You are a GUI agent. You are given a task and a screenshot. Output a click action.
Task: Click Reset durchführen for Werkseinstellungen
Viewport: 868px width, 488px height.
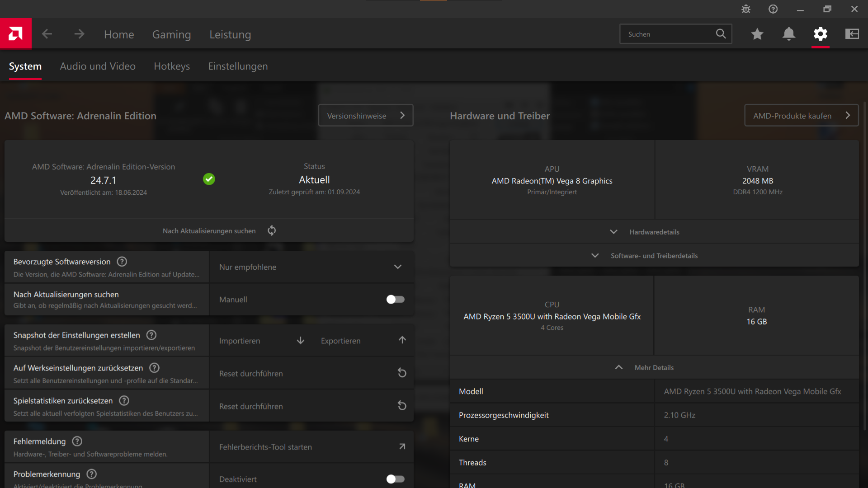[x=251, y=374]
